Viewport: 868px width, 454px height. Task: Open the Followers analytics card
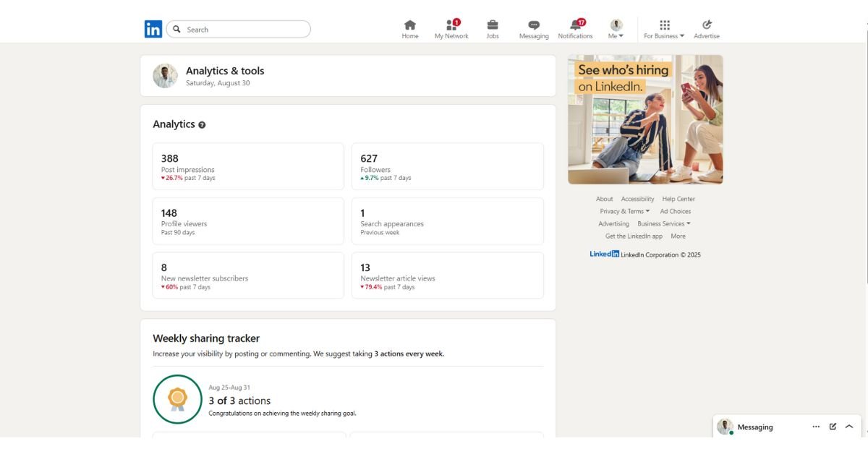[x=447, y=166]
